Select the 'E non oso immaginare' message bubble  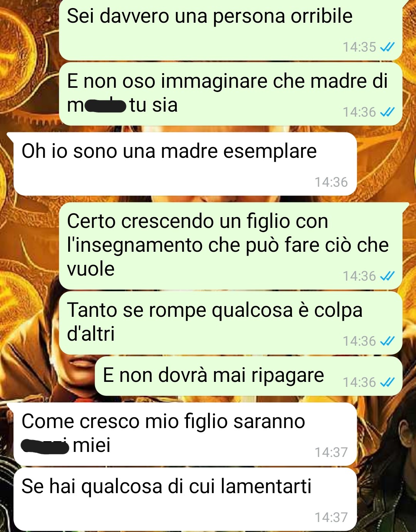pos(231,94)
